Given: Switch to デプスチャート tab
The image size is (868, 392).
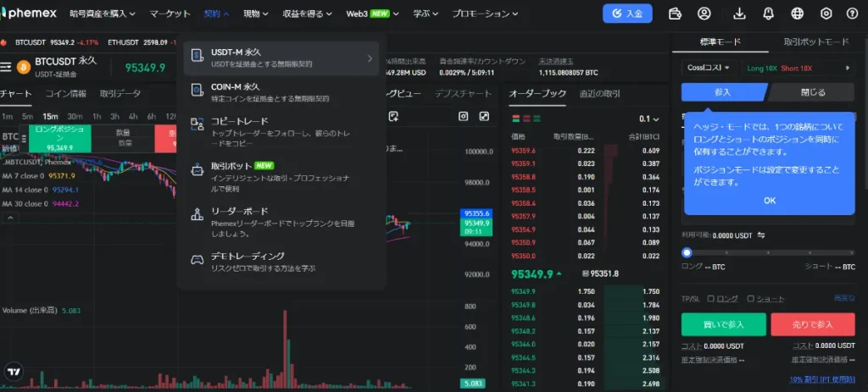Looking at the screenshot, I should pos(463,93).
